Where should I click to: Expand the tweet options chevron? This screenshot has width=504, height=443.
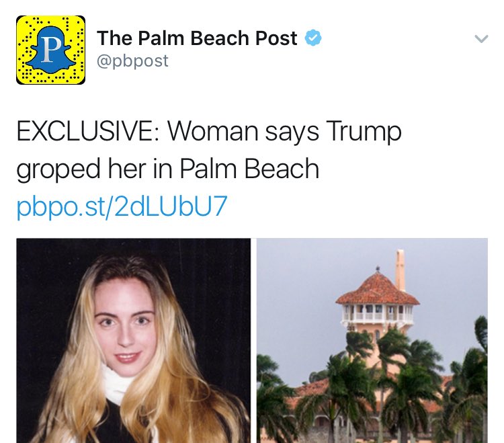pos(481,38)
